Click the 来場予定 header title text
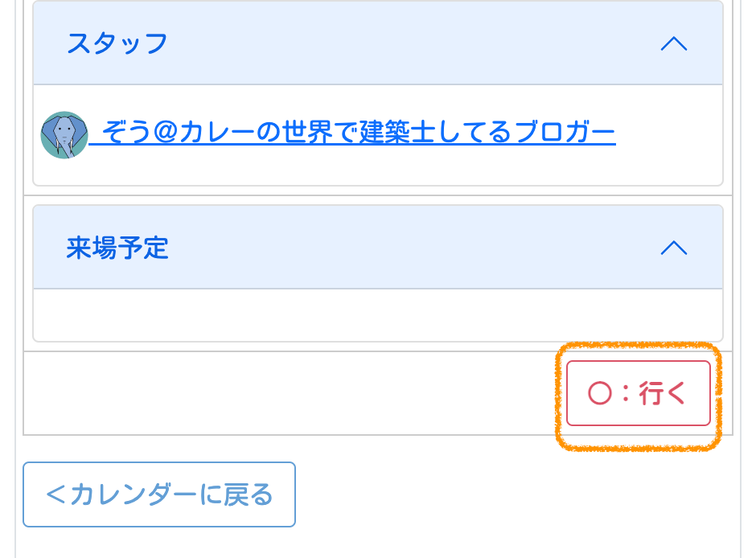 point(117,248)
